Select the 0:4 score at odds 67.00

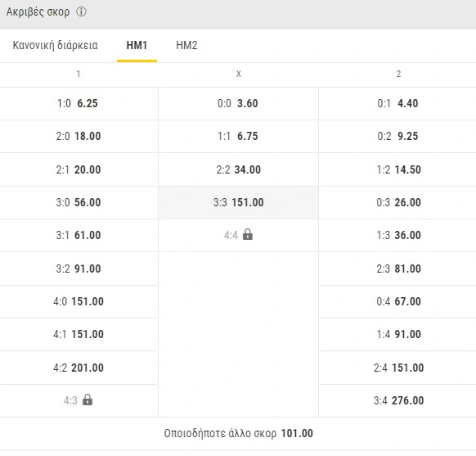click(x=397, y=301)
